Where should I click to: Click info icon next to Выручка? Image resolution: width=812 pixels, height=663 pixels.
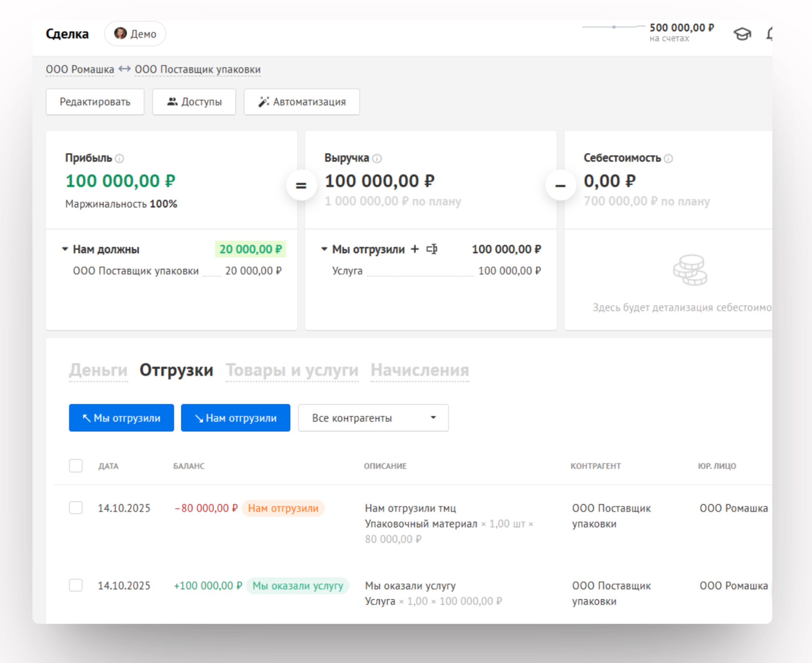377,159
